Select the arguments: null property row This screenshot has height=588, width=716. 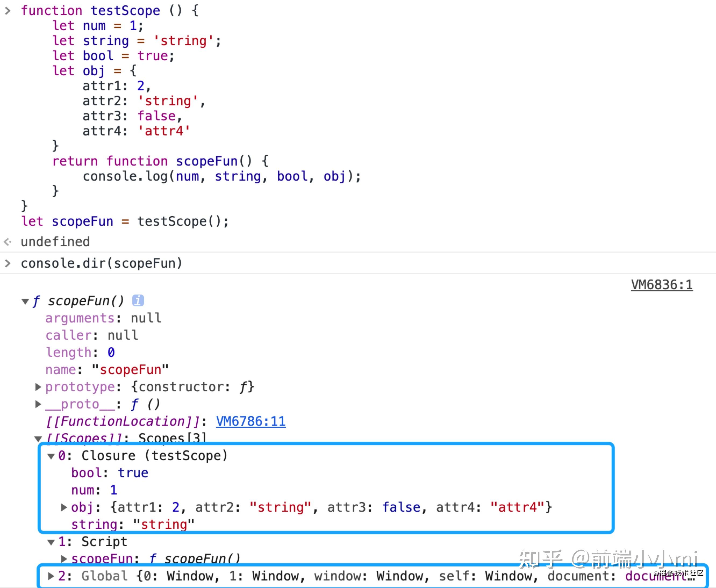coord(103,318)
